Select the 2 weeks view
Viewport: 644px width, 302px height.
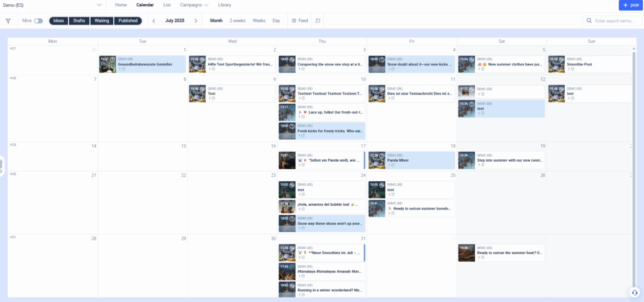237,21
